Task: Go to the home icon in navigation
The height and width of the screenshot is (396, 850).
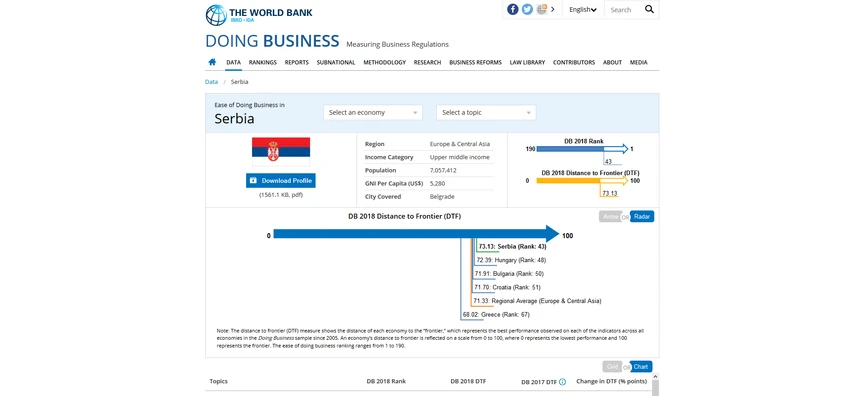Action: coord(212,62)
